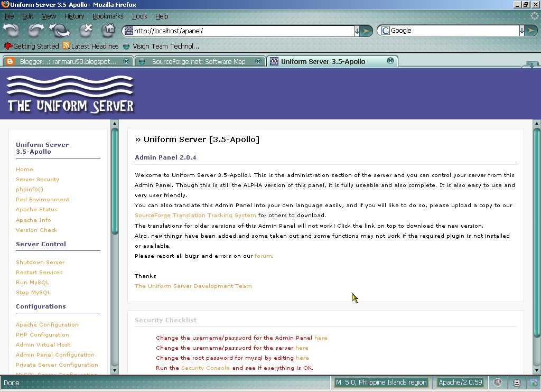Click the Restart Services link
Viewport: 541px width, 392px height.
[39, 272]
